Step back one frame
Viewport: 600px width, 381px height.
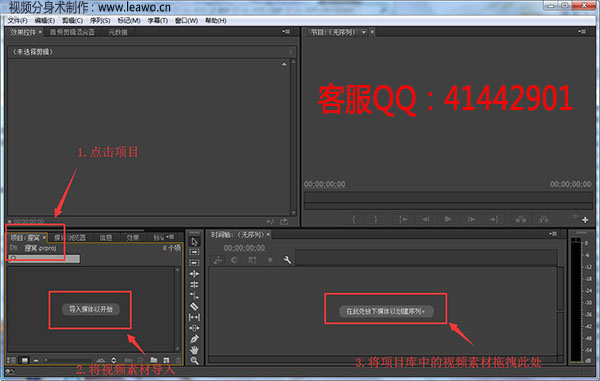coord(426,219)
